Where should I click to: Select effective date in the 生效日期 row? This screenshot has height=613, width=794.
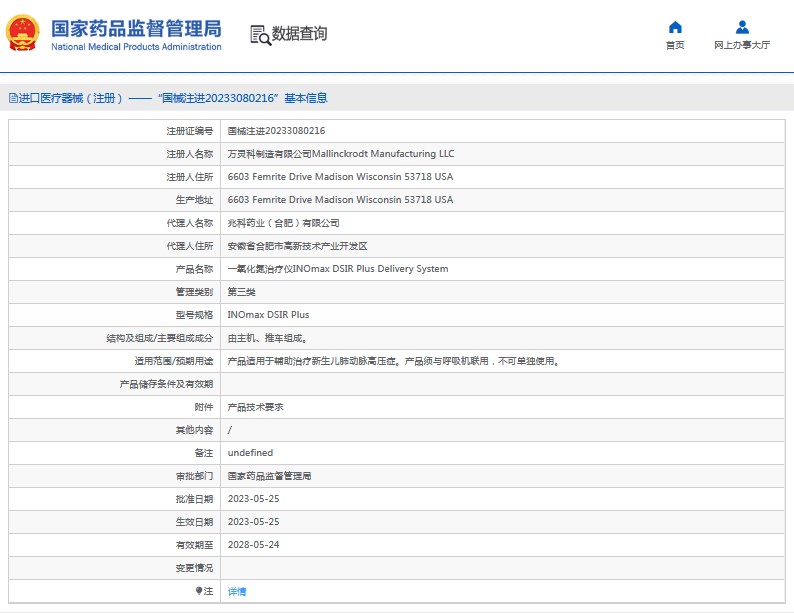(254, 522)
